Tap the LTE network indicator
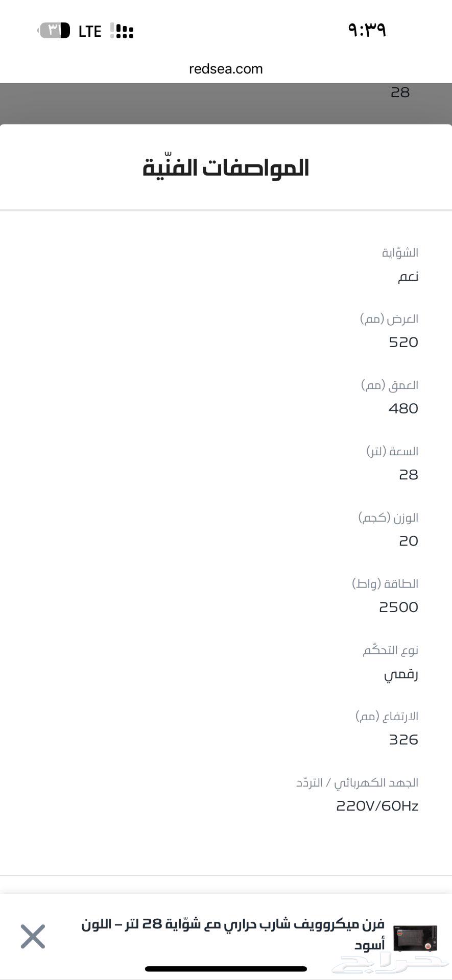452x980 pixels. pyautogui.click(x=90, y=32)
